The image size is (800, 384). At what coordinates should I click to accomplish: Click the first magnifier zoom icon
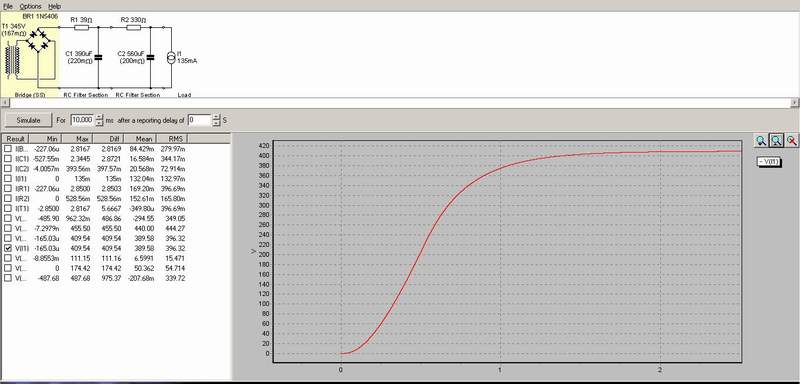(x=761, y=141)
